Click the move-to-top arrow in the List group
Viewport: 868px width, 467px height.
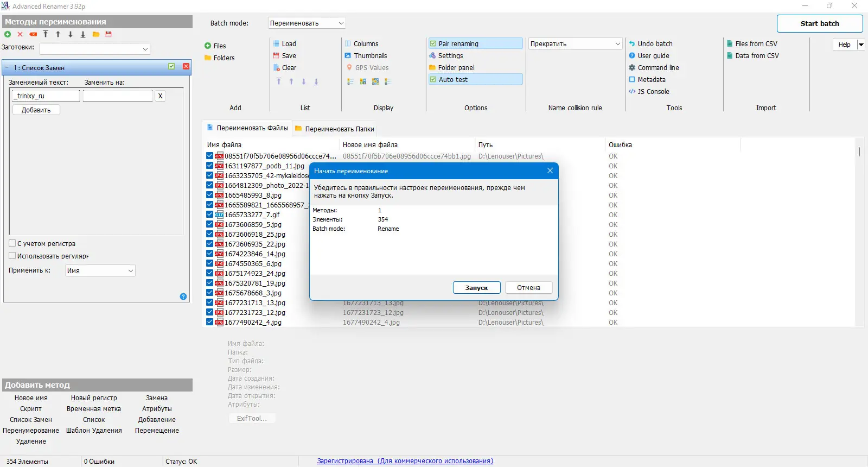click(279, 81)
